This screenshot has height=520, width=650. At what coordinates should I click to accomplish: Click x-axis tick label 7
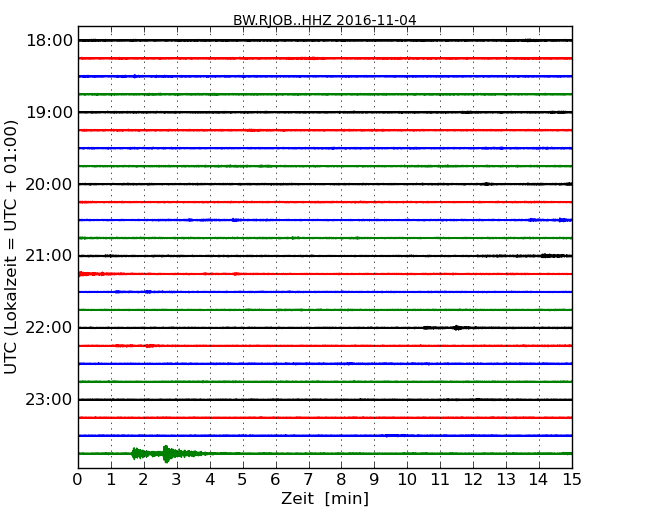click(x=308, y=479)
